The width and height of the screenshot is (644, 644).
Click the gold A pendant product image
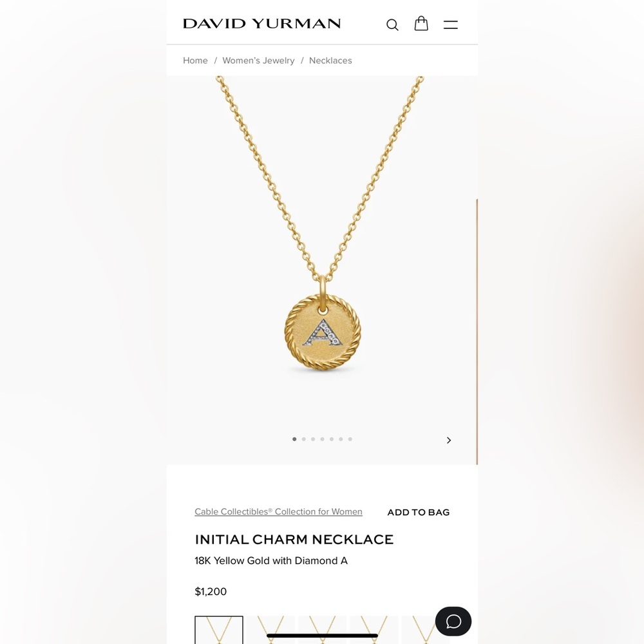323,332
